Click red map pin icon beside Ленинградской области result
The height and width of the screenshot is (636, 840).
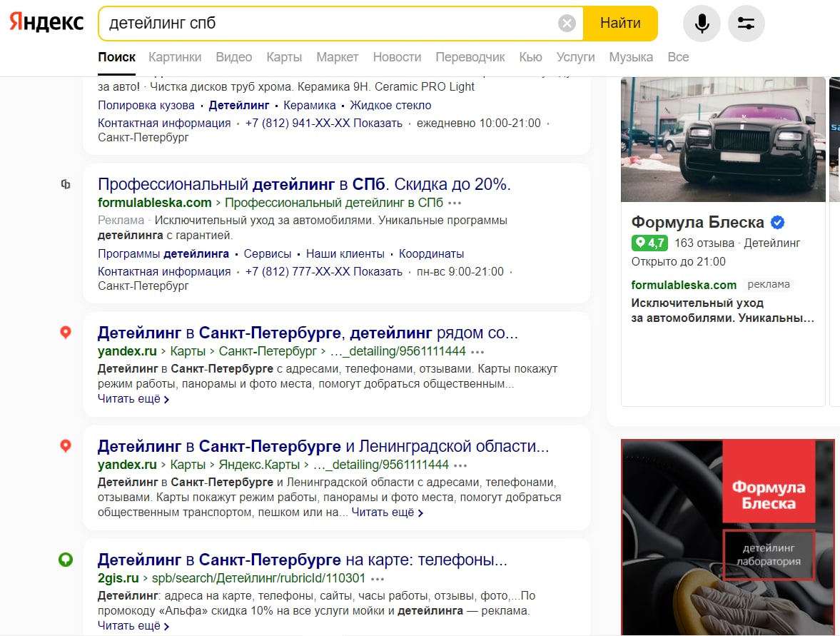click(x=66, y=445)
